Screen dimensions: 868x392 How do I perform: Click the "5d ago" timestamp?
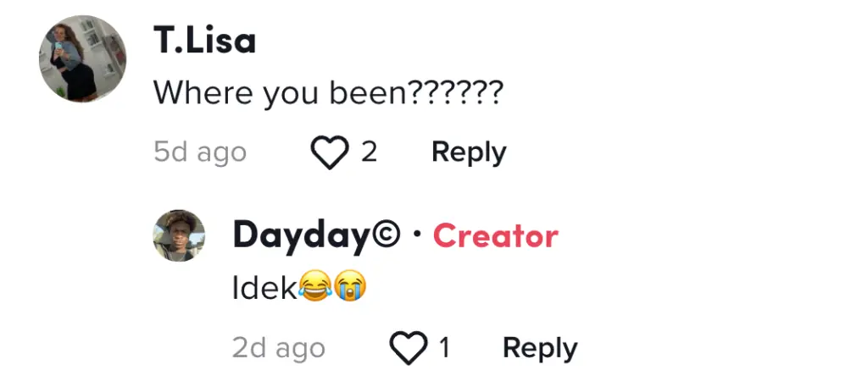point(200,153)
